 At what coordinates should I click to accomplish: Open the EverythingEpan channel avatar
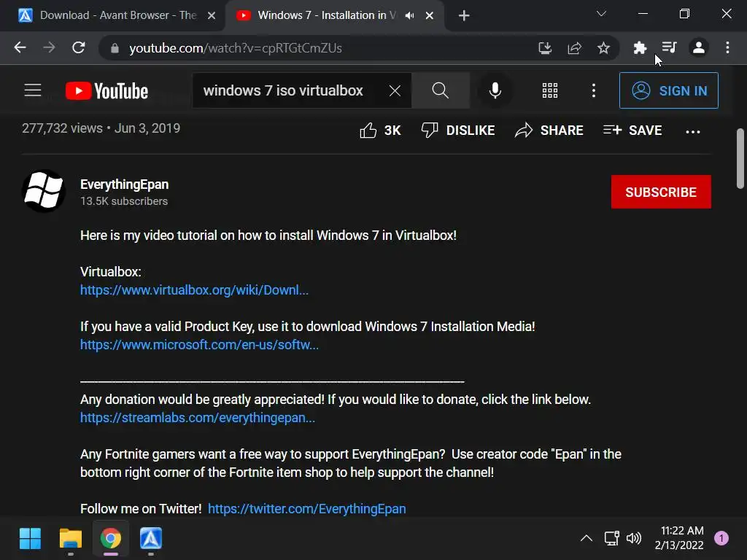(44, 191)
